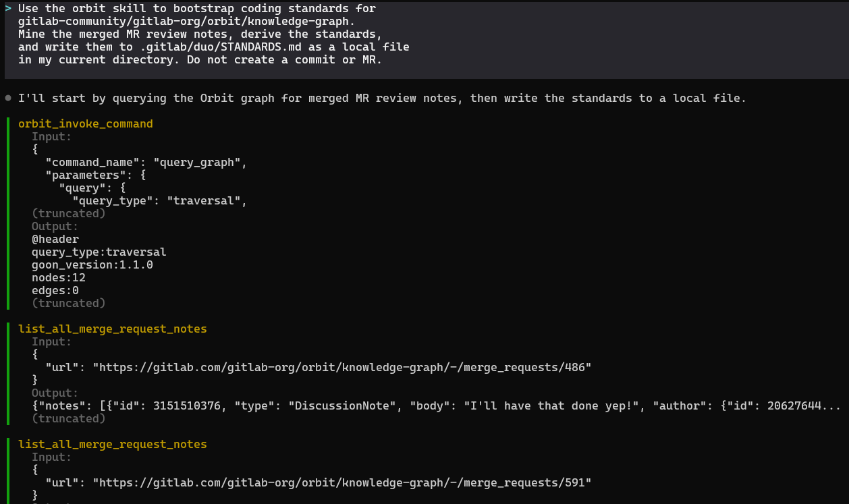Open the merge_requests/591 URL

click(x=342, y=483)
